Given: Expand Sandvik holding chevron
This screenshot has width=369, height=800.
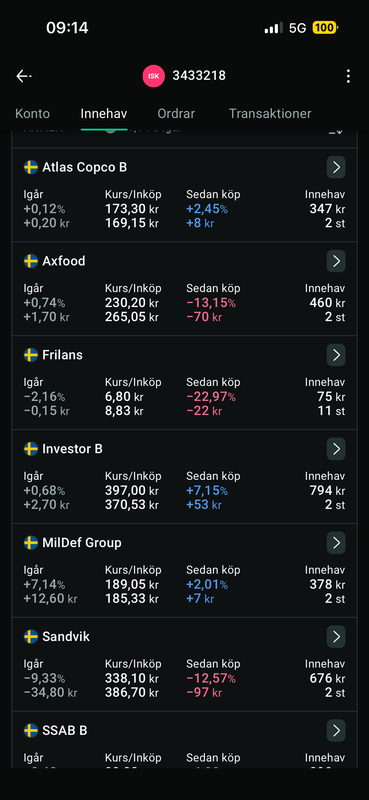Looking at the screenshot, I should [x=336, y=637].
